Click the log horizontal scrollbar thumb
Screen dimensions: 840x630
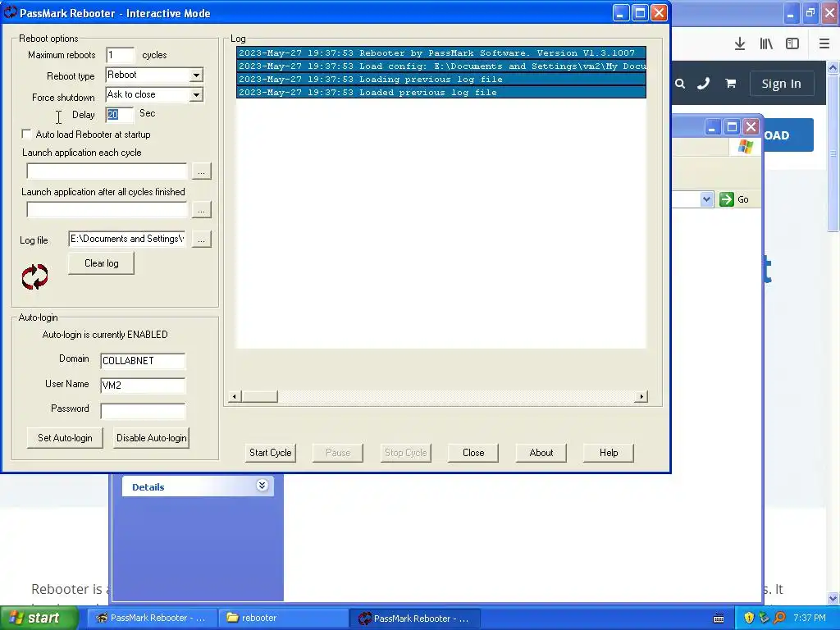point(259,396)
